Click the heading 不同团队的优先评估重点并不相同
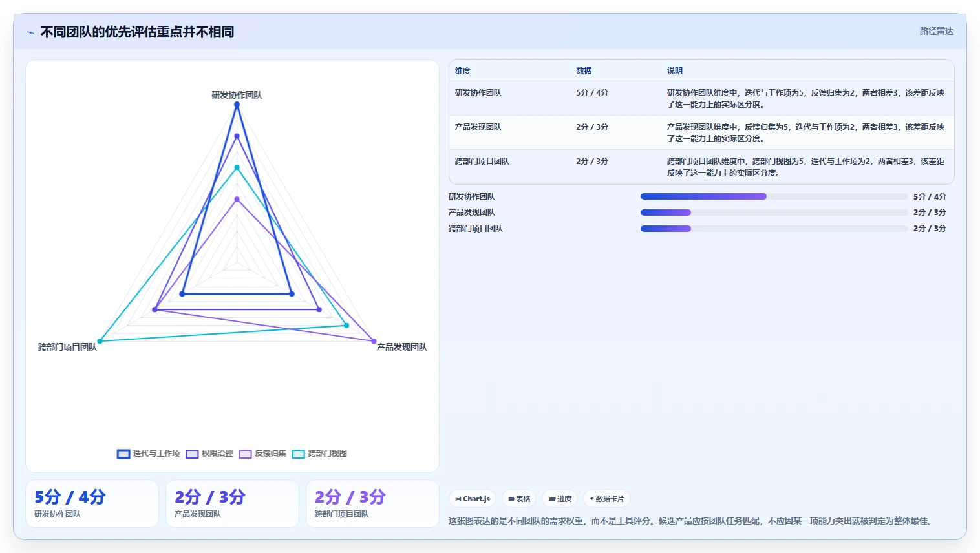Screen dimensions: 980x553 pyautogui.click(x=137, y=32)
